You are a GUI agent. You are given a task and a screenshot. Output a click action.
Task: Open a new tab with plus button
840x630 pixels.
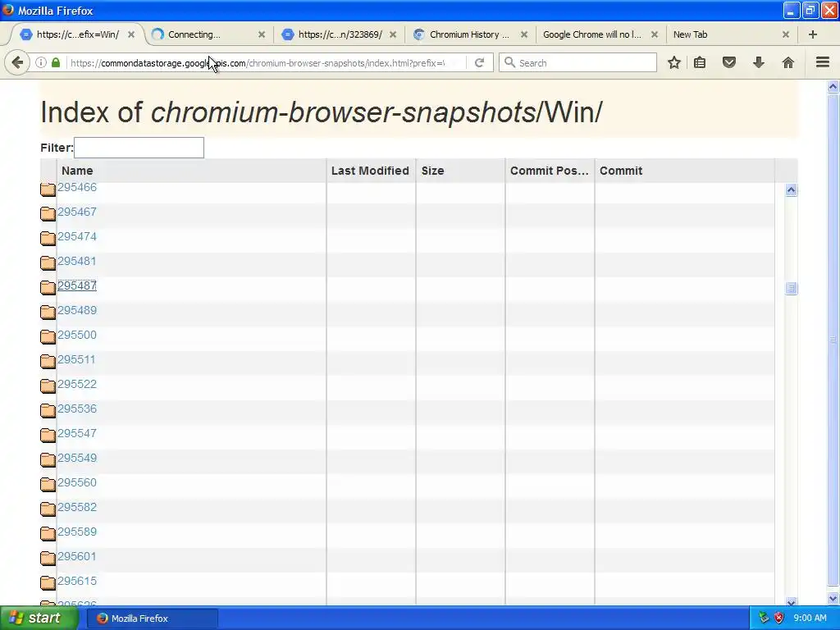(813, 34)
